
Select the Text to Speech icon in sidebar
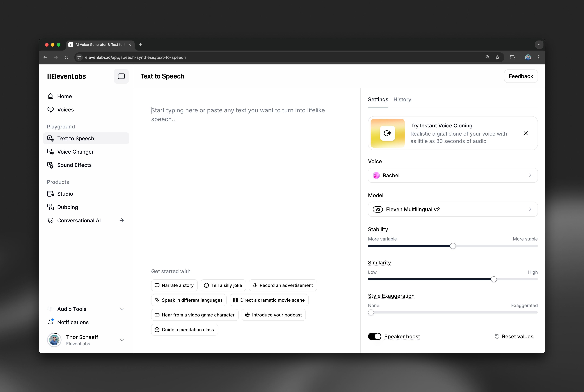(51, 138)
